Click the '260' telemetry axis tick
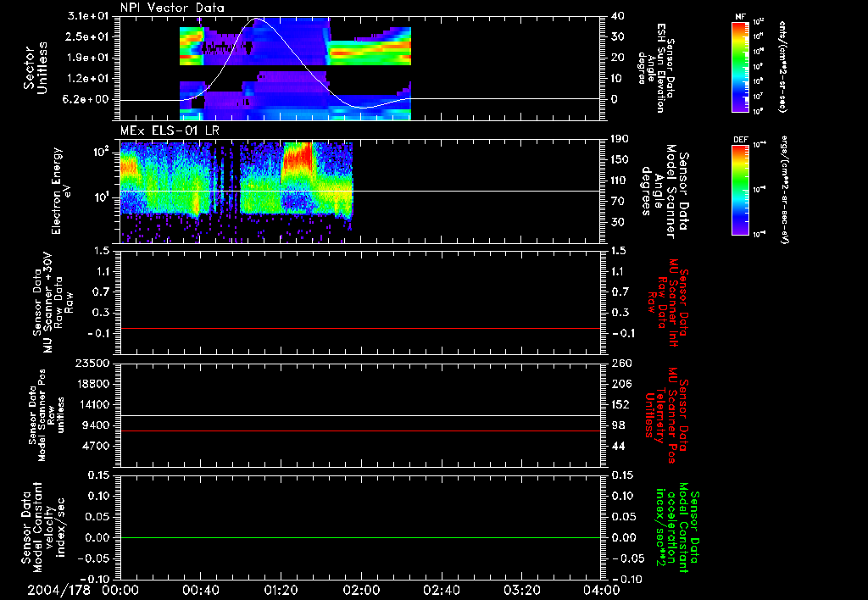 (621, 364)
